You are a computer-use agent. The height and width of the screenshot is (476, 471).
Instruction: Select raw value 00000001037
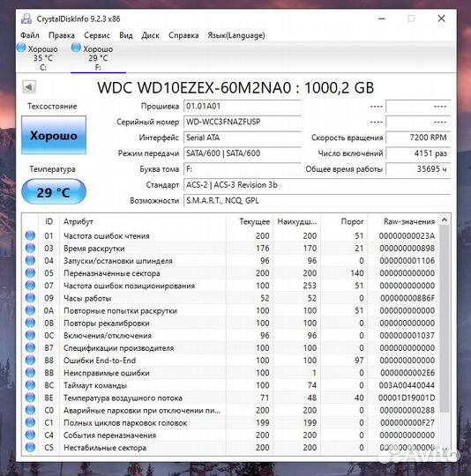[407, 336]
